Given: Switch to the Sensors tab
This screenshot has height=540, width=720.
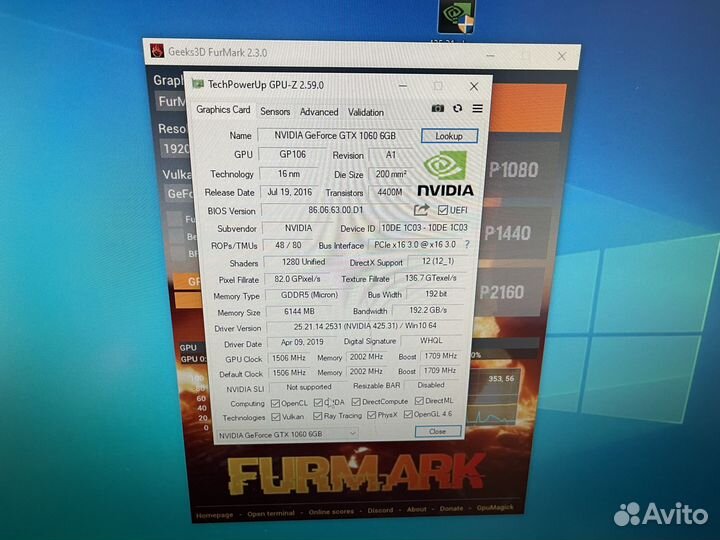Looking at the screenshot, I should (275, 112).
